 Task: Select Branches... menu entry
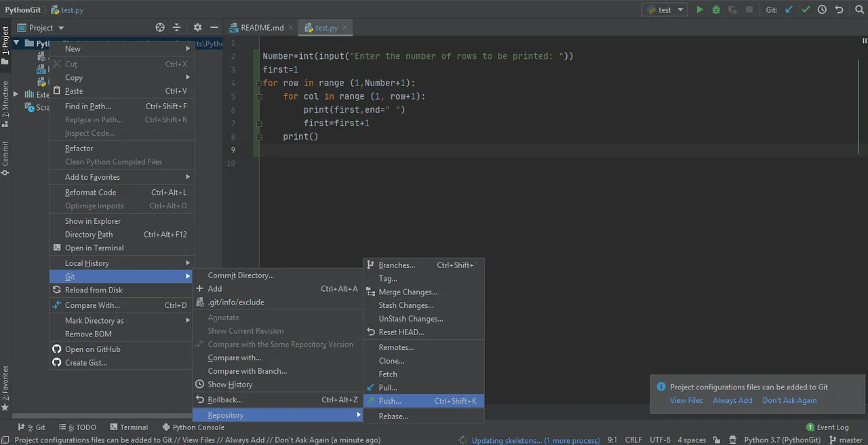click(x=424, y=265)
